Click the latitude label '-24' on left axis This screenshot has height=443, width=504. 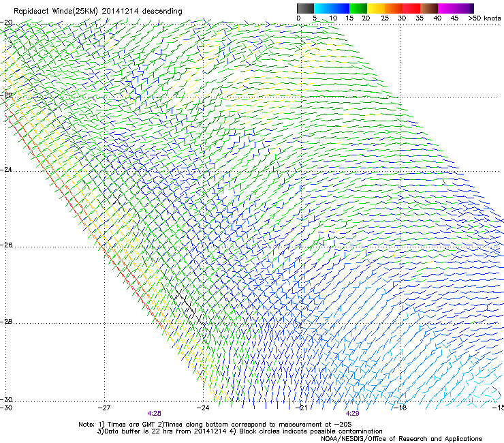point(6,170)
